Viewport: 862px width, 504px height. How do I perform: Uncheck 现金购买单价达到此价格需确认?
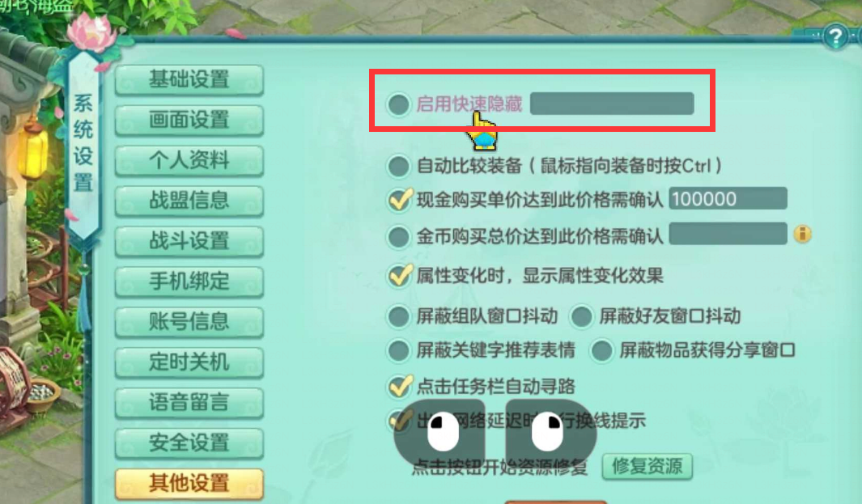click(x=399, y=200)
